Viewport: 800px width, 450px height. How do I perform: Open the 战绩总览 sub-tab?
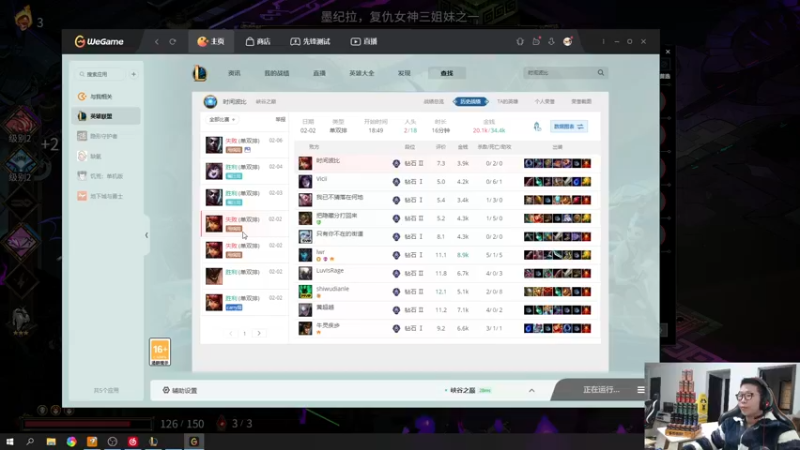coord(434,102)
